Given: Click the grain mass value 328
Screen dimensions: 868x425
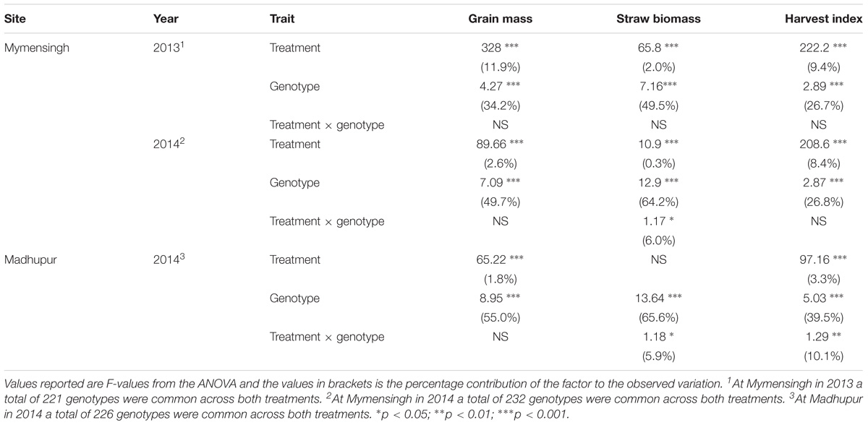Looking at the screenshot, I should coord(491,48).
